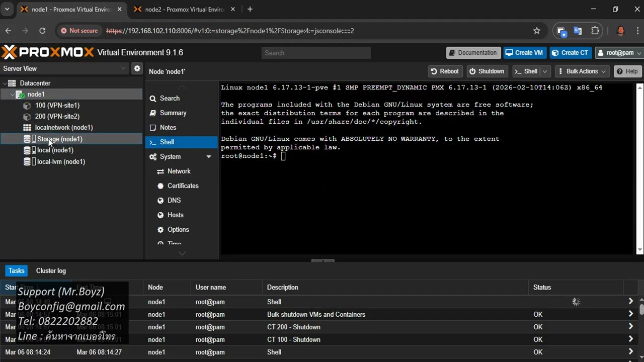Close the node1 Proxmox browser tab

(x=119, y=10)
